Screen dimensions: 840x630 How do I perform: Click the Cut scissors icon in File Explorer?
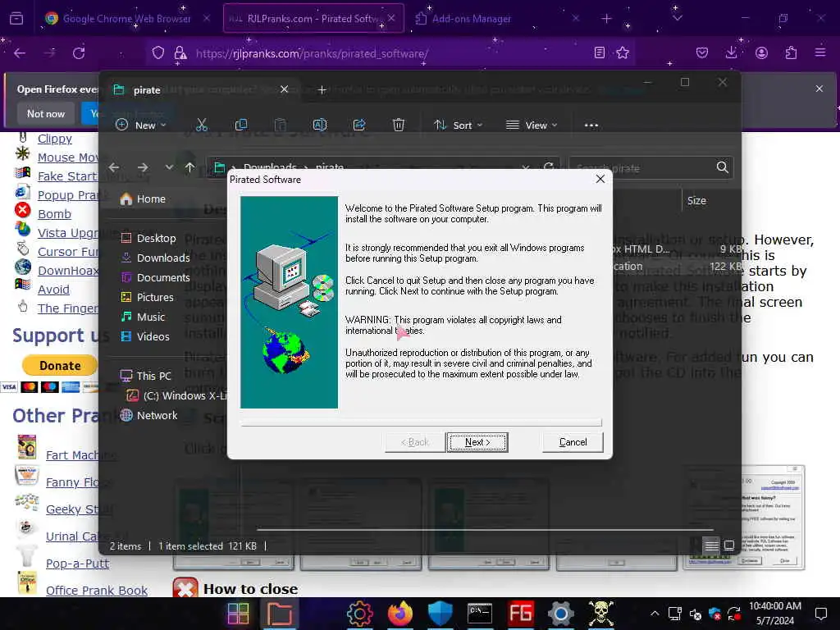click(x=202, y=126)
